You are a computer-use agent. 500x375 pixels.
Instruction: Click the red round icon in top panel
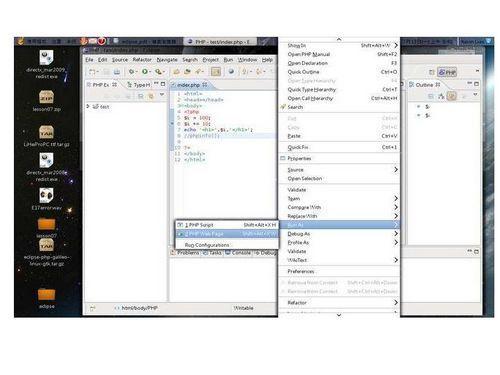tap(102, 41)
